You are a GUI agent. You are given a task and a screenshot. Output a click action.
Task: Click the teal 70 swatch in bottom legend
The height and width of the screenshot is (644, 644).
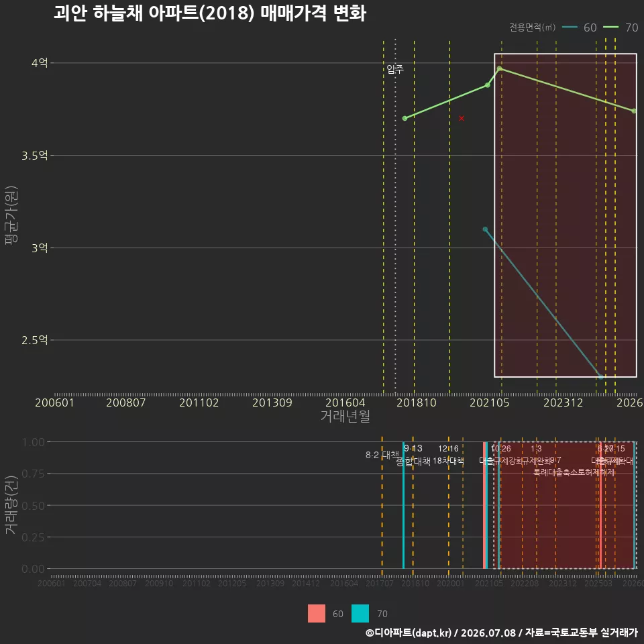coord(360,614)
